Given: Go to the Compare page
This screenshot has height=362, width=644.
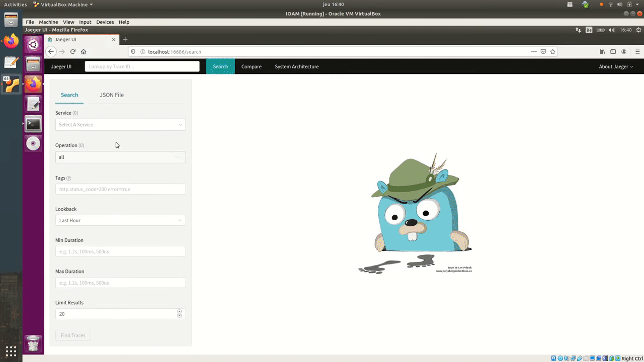Looking at the screenshot, I should [x=251, y=66].
